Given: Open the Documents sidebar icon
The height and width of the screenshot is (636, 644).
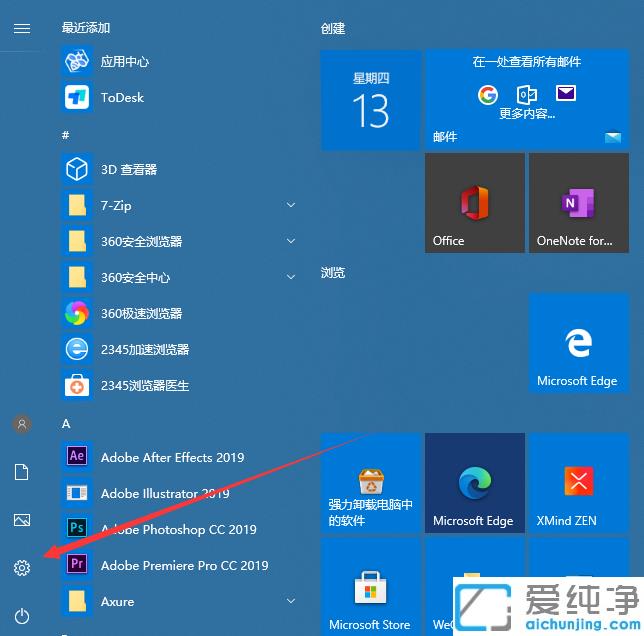Looking at the screenshot, I should tap(22, 472).
